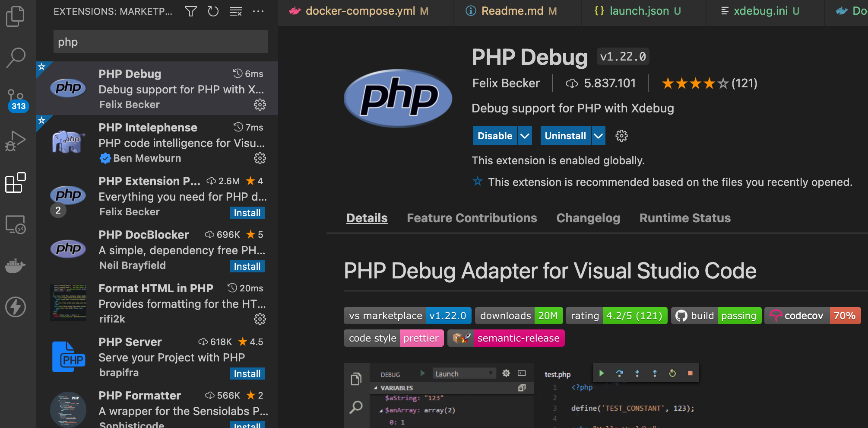Open the Extensions views and more actions menu
Viewport: 868px width, 428px height.
pyautogui.click(x=258, y=11)
